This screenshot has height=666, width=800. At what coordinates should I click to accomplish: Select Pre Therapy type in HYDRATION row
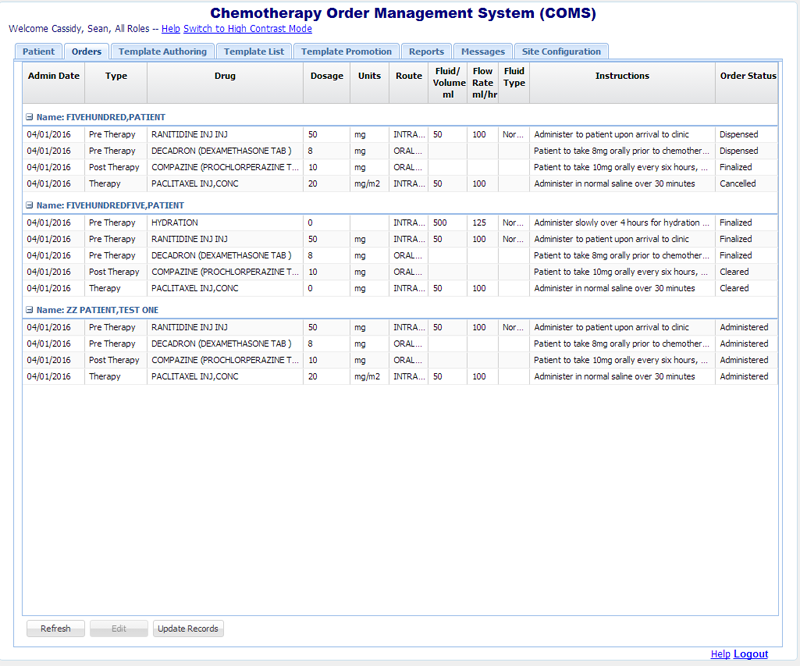(116, 223)
